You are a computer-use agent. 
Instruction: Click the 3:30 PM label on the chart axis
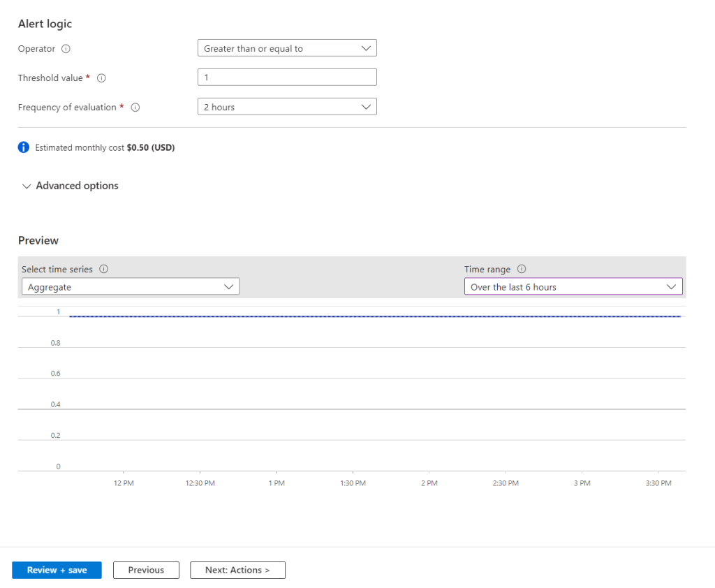tap(658, 483)
